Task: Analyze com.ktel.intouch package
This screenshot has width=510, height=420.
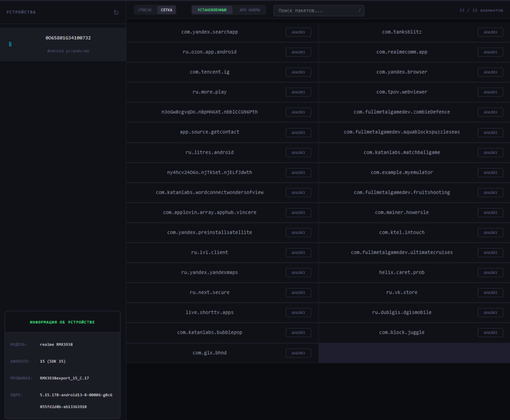Action: [490, 232]
